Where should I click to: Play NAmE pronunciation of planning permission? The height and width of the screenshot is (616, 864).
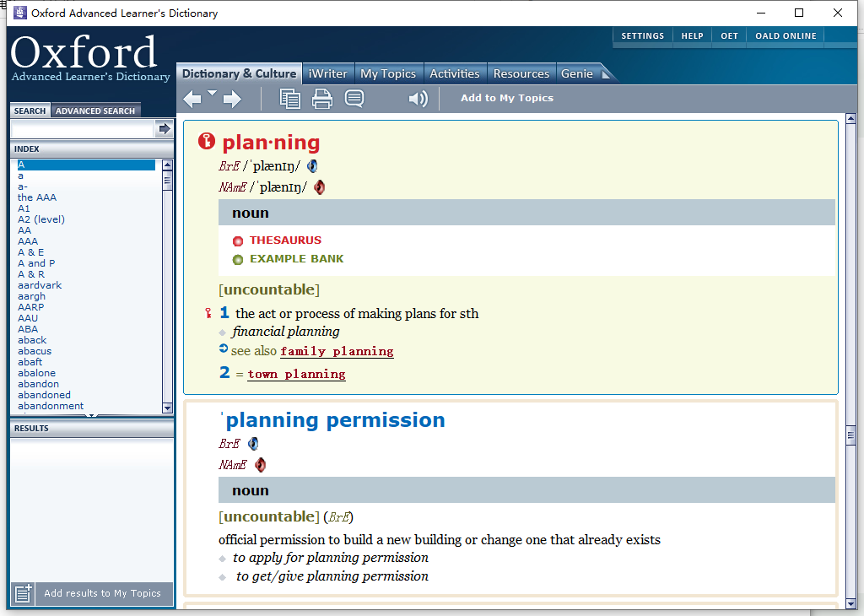click(x=260, y=464)
